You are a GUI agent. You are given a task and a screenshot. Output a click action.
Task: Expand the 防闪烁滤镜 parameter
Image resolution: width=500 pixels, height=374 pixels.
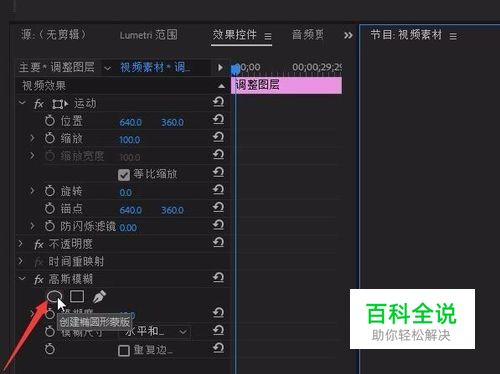tap(32, 226)
